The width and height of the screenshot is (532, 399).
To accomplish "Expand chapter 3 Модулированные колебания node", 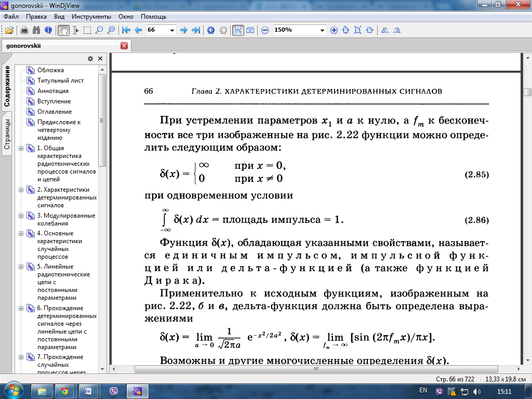I will 21,216.
